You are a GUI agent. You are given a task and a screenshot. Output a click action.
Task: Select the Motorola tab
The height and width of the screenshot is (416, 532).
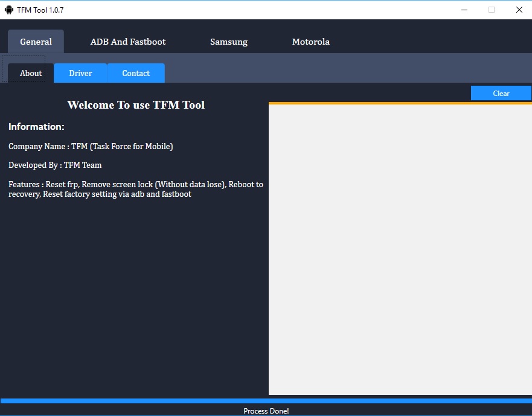coord(311,42)
